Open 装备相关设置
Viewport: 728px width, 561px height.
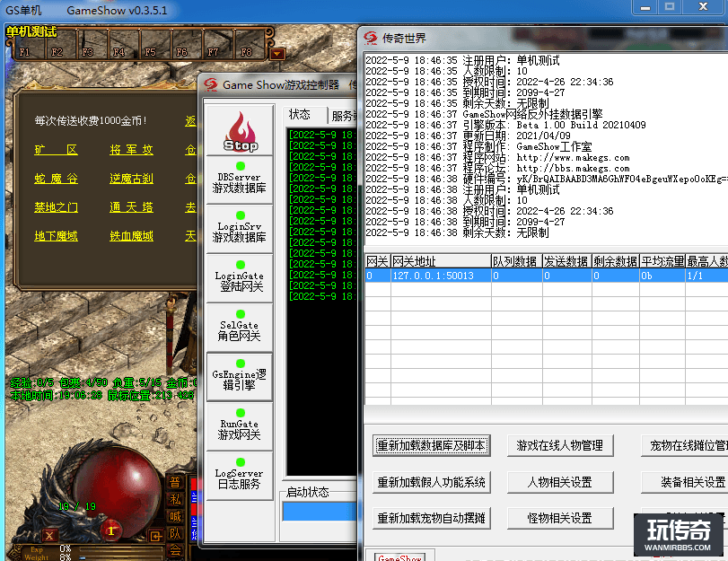pos(684,482)
